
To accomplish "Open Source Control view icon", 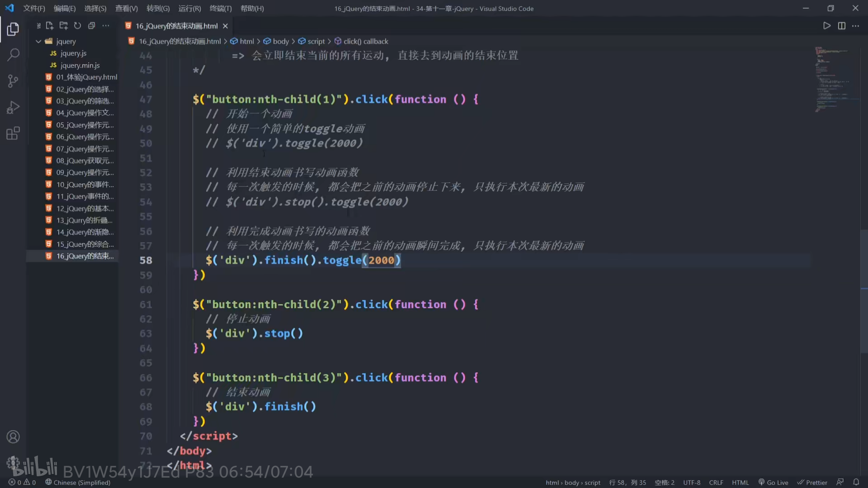I will pyautogui.click(x=13, y=81).
